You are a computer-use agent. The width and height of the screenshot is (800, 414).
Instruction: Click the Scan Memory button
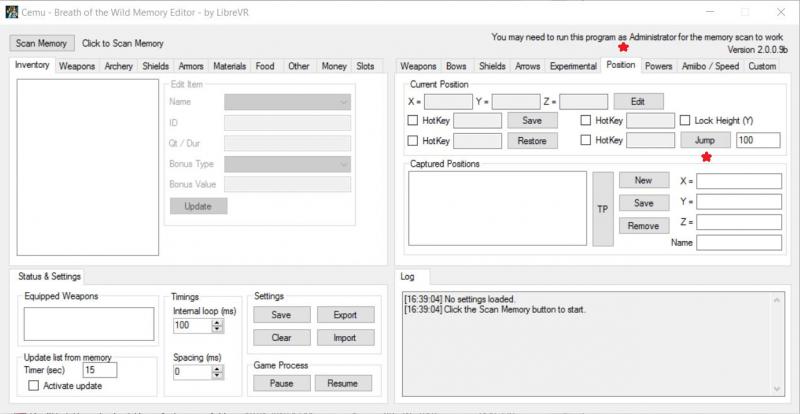point(42,43)
